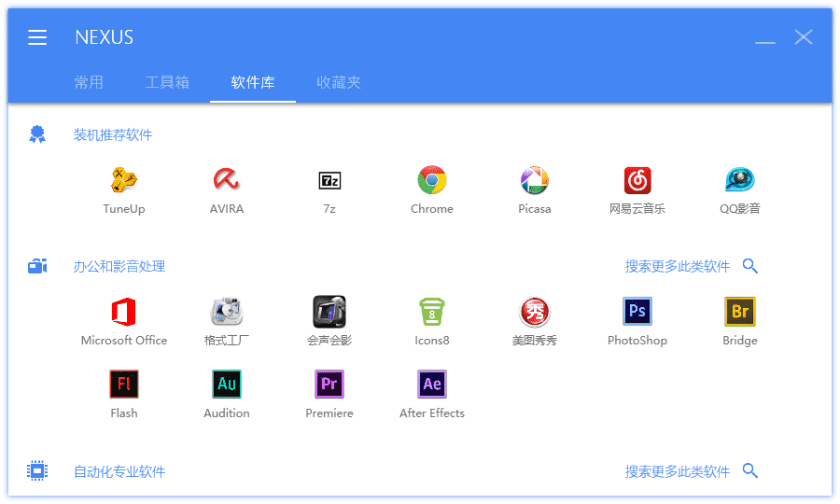Open the 网易云音乐 icon
The height and width of the screenshot is (504, 840).
[637, 180]
